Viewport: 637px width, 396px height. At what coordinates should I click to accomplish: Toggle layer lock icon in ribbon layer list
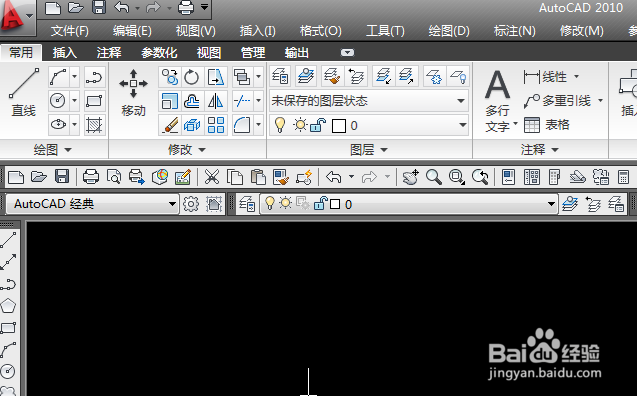[x=318, y=125]
